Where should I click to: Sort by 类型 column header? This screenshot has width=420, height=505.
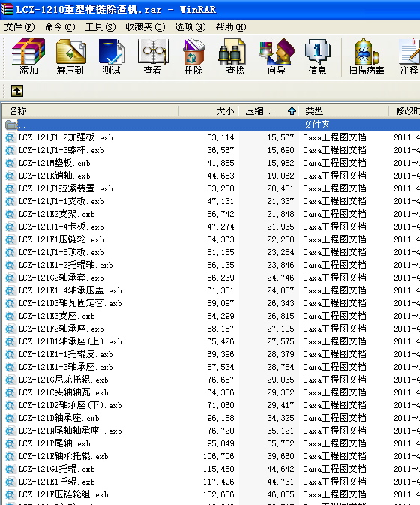pos(343,111)
